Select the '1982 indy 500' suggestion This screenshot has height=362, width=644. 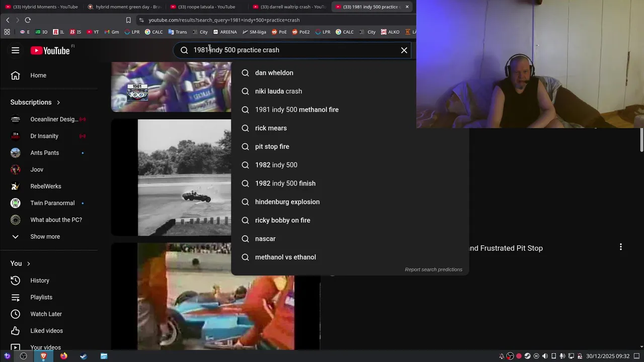pyautogui.click(x=350, y=165)
